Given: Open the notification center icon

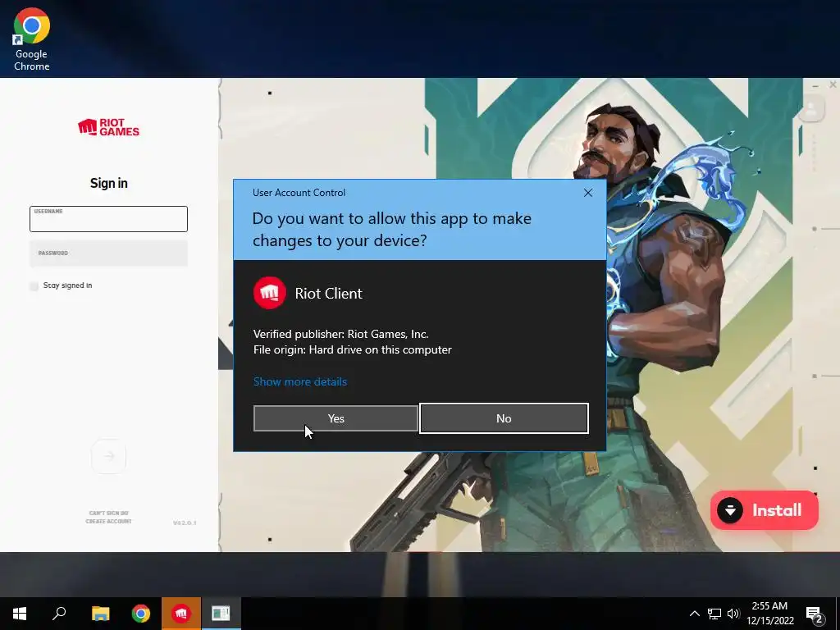Looking at the screenshot, I should point(815,614).
